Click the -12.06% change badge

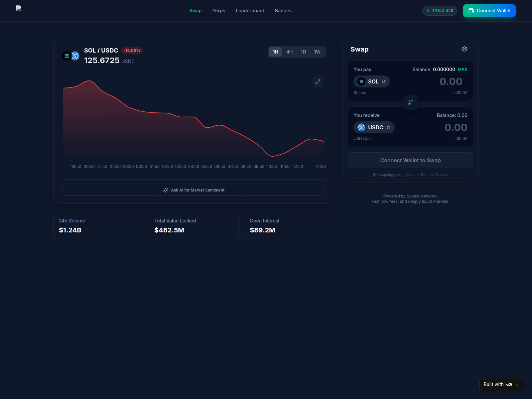coord(132,51)
